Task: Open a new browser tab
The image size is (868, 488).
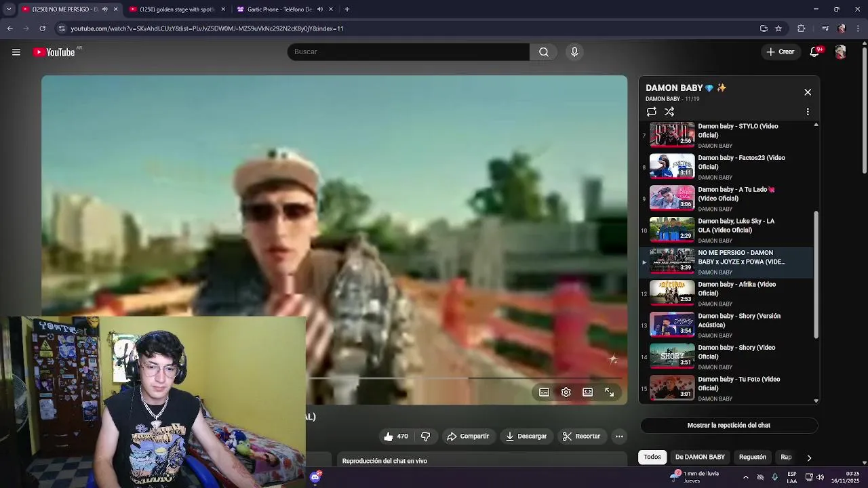Action: point(347,9)
